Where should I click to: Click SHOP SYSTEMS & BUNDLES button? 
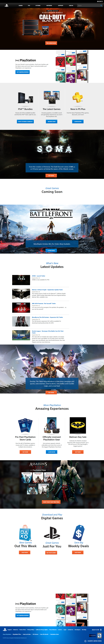click(25, 122)
